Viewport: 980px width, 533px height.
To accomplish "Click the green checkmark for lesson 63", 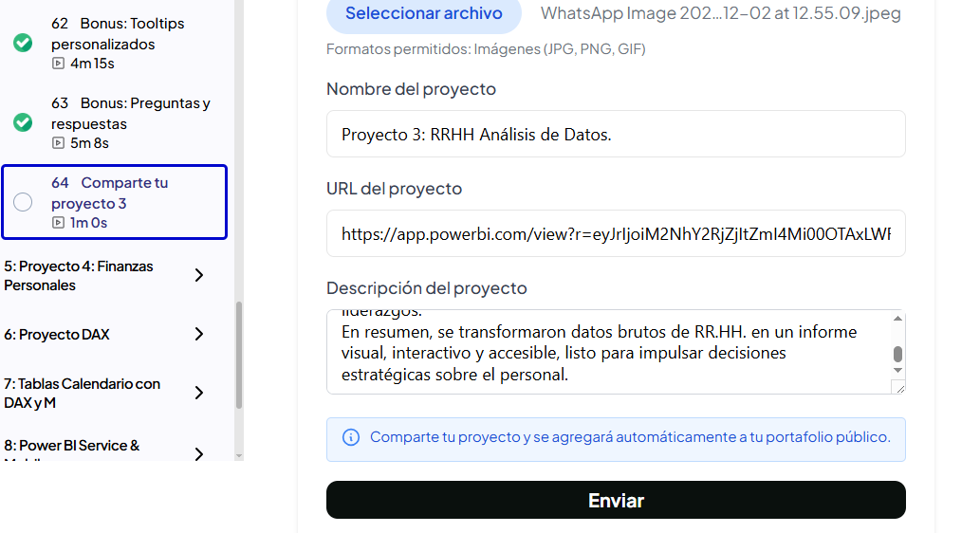I will pos(23,122).
